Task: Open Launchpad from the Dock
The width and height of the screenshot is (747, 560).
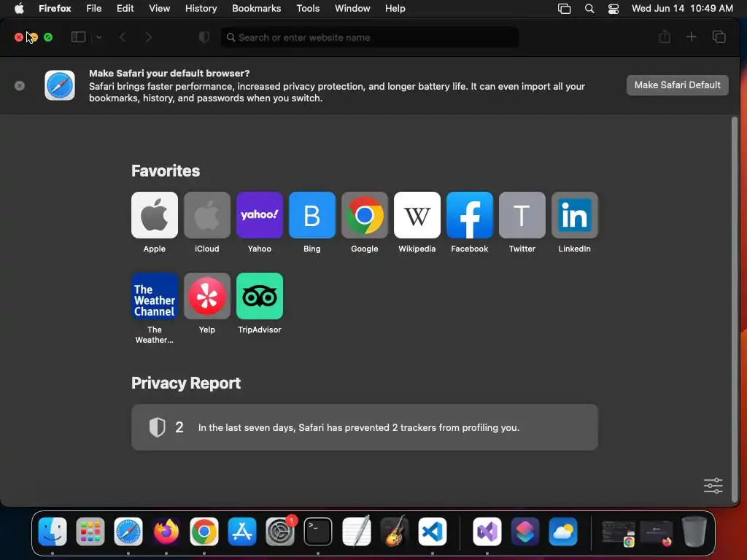Action: tap(90, 532)
